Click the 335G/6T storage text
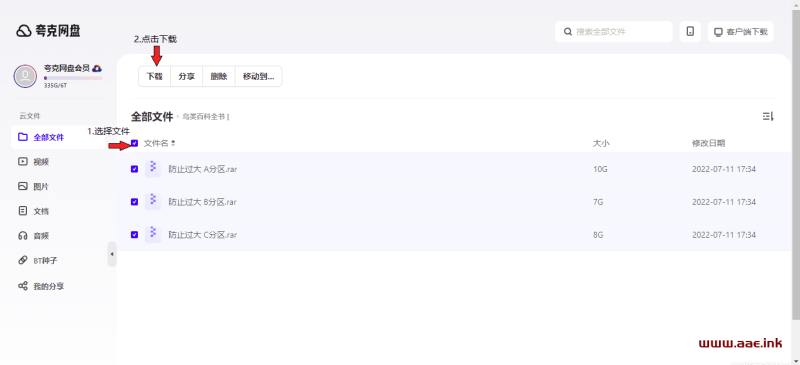This screenshot has height=365, width=800. pyautogui.click(x=55, y=86)
